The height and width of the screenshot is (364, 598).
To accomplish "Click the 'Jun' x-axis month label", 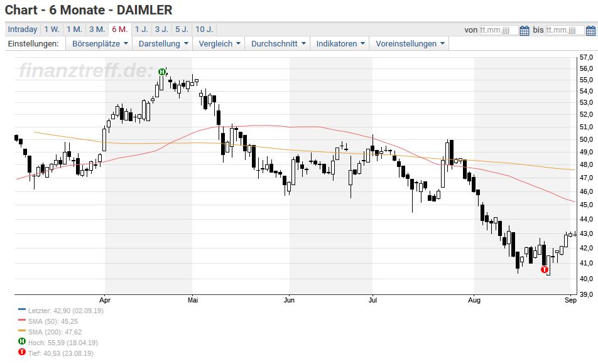I will [x=289, y=300].
